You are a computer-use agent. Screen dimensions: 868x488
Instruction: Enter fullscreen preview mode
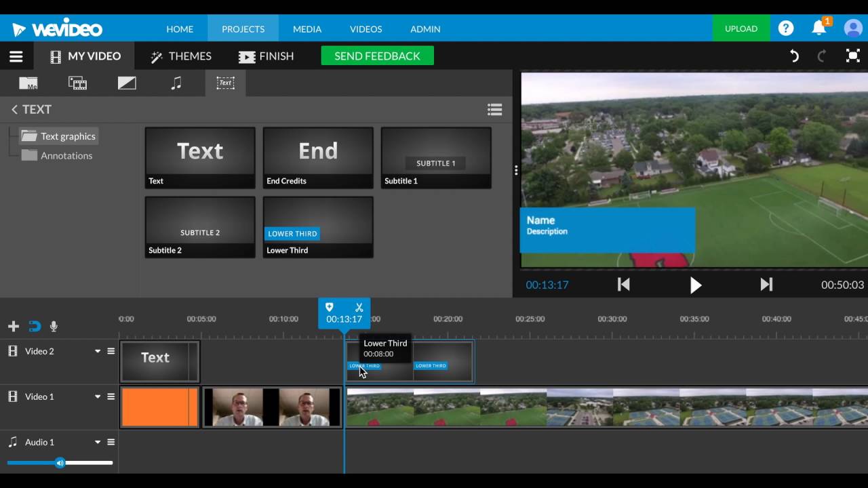click(852, 56)
